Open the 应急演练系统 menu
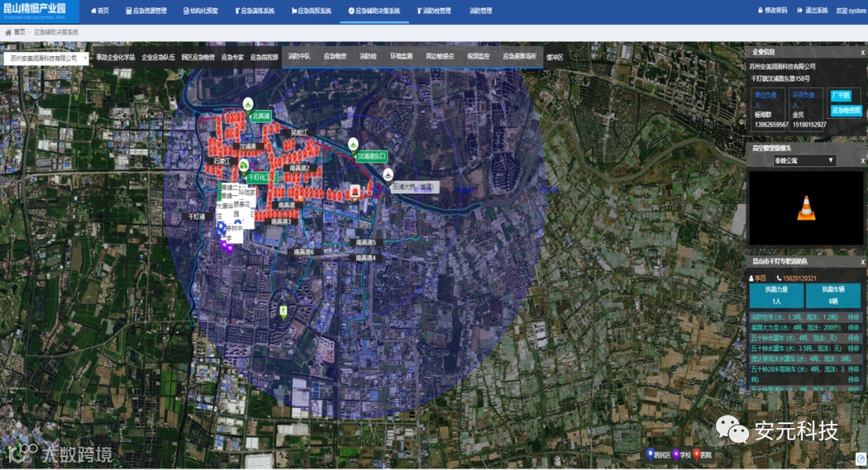 (255, 10)
